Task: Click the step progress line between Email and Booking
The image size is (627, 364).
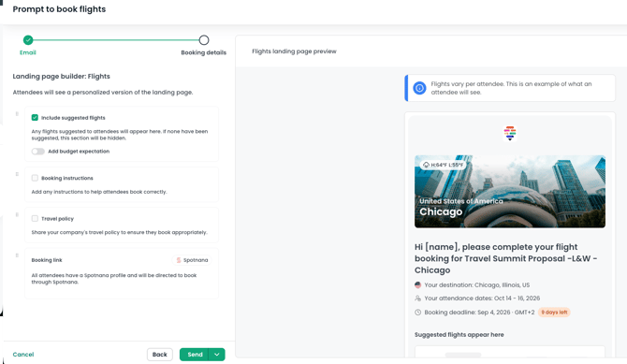Action: pos(116,40)
